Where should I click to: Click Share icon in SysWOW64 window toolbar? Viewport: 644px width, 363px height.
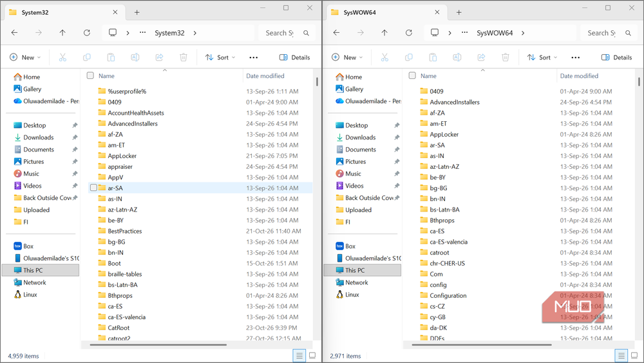481,57
